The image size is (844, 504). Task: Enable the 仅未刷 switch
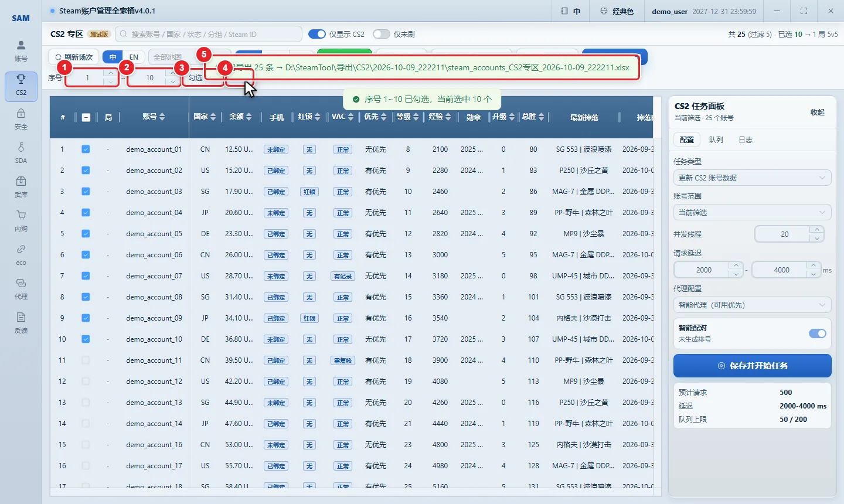[x=381, y=34]
